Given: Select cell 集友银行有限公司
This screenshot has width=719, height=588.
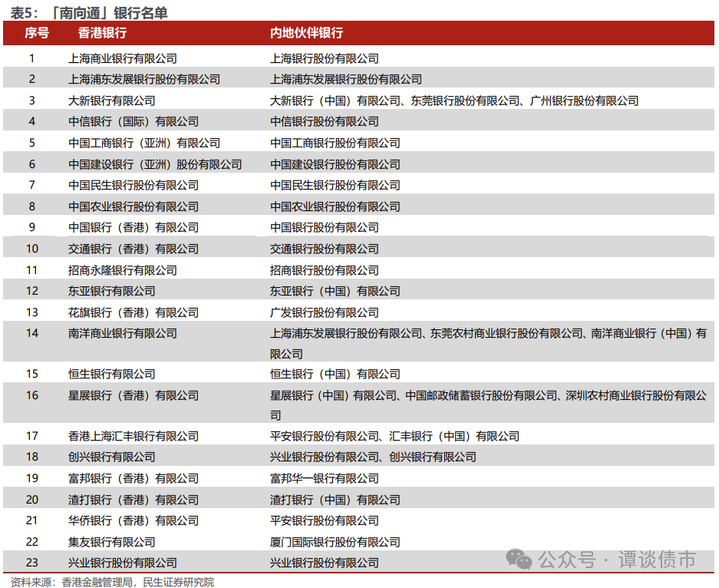Looking at the screenshot, I should (112, 542).
